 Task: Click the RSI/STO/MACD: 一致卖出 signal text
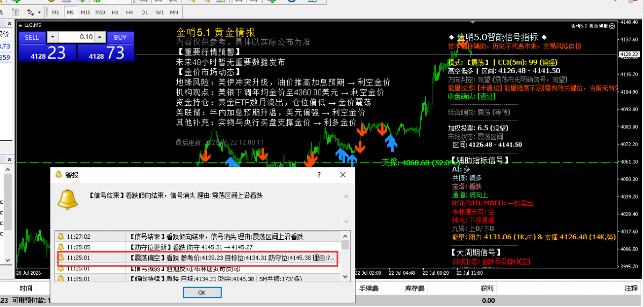coord(492,203)
